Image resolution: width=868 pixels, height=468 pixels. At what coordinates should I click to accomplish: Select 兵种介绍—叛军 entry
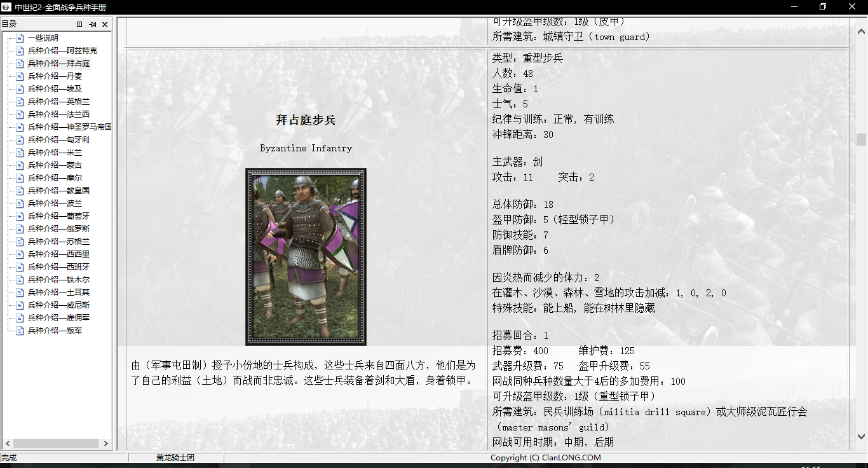pyautogui.click(x=55, y=331)
